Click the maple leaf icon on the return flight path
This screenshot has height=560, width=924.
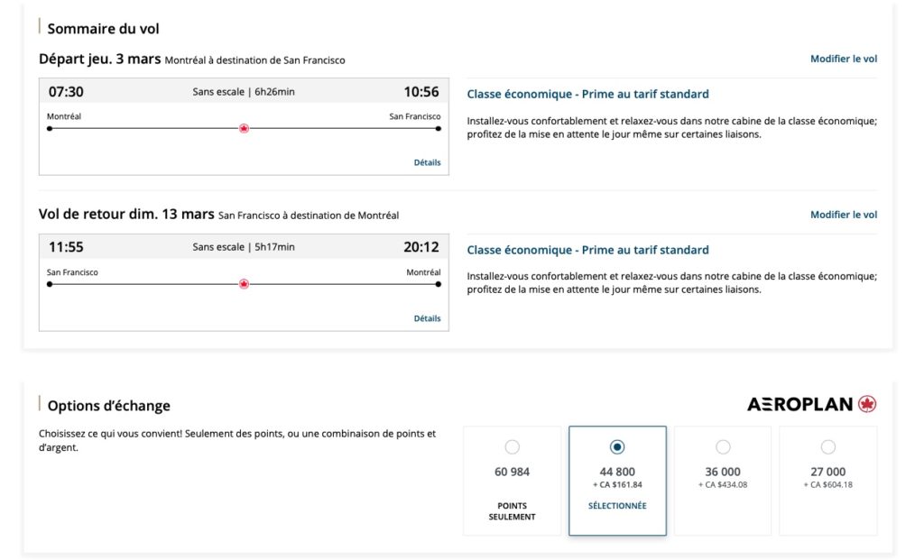point(244,283)
